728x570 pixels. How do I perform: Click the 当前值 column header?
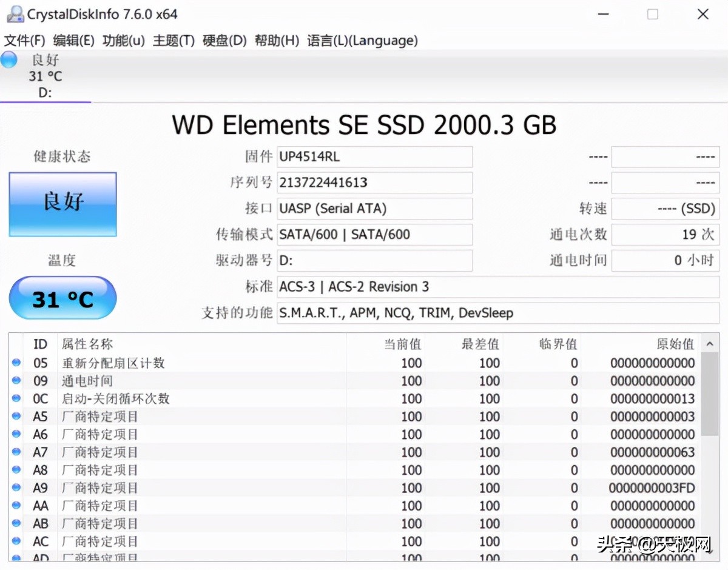385,344
